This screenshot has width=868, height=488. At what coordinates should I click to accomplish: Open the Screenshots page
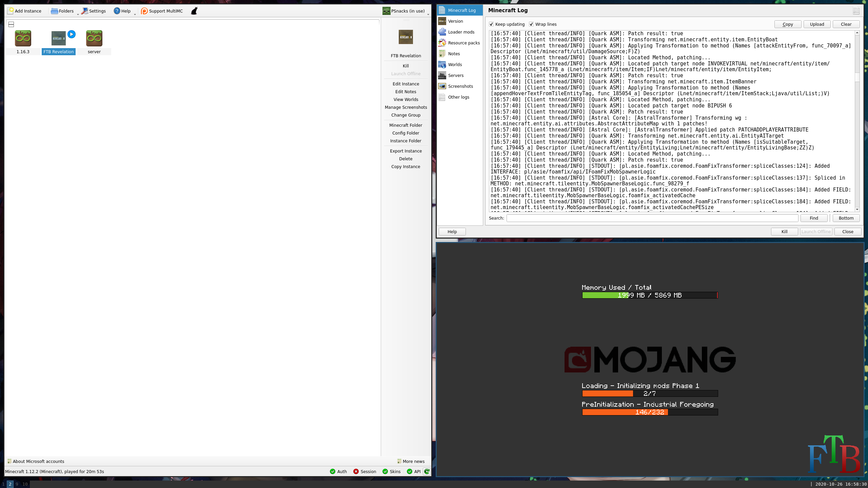coord(460,86)
